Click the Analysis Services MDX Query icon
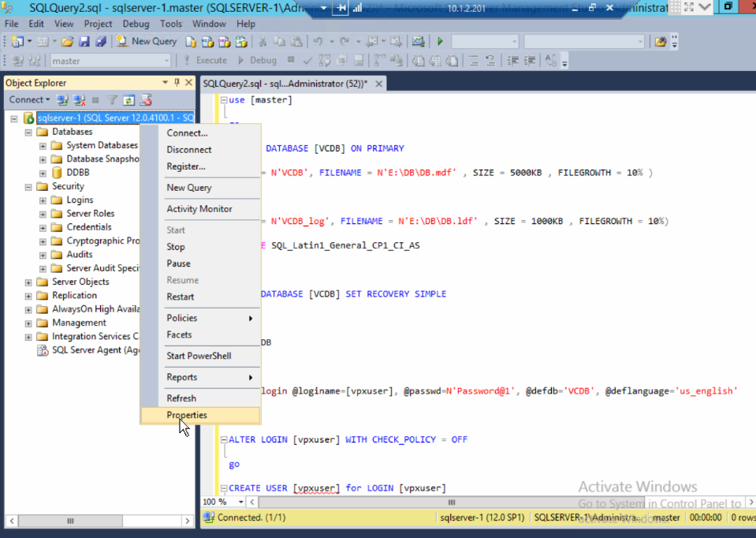The image size is (756, 538). tap(208, 42)
